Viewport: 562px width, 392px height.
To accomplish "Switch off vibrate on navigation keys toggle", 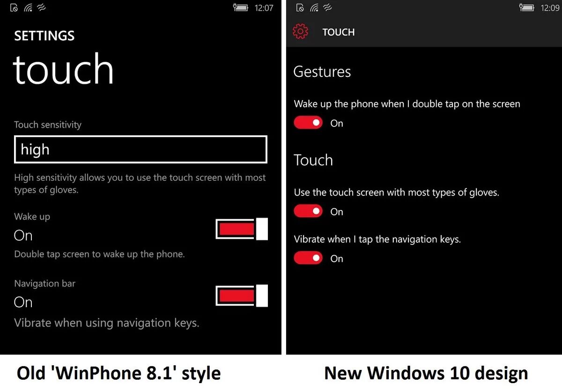I will [308, 258].
